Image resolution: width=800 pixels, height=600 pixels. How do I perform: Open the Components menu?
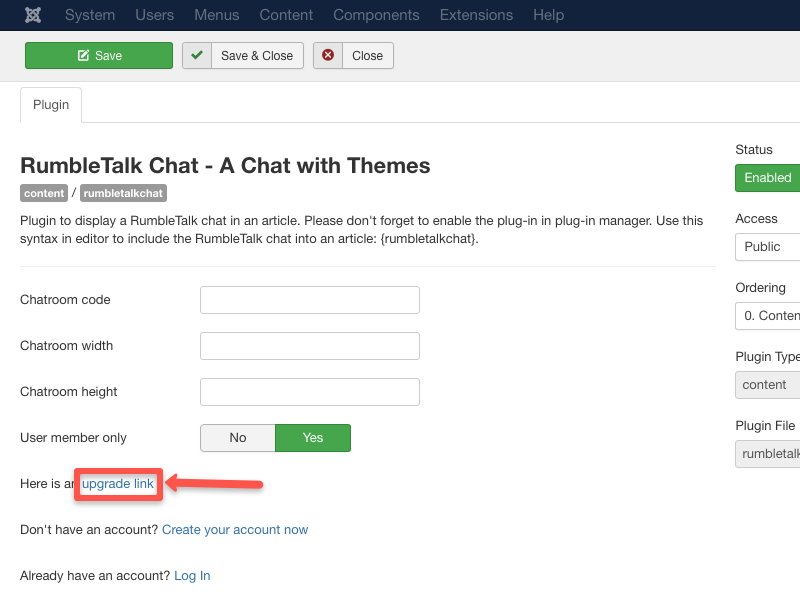(376, 15)
